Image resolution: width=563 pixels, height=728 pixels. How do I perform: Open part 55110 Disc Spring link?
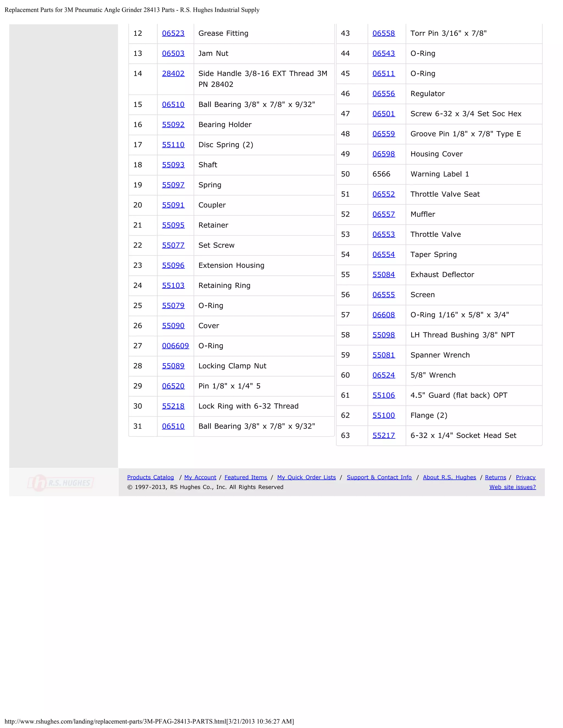pyautogui.click(x=173, y=145)
